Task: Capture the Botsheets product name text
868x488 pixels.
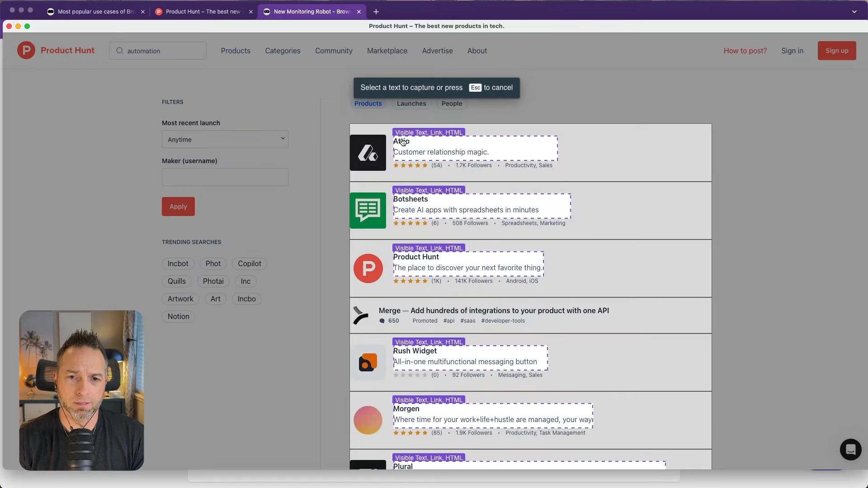Action: (x=410, y=199)
